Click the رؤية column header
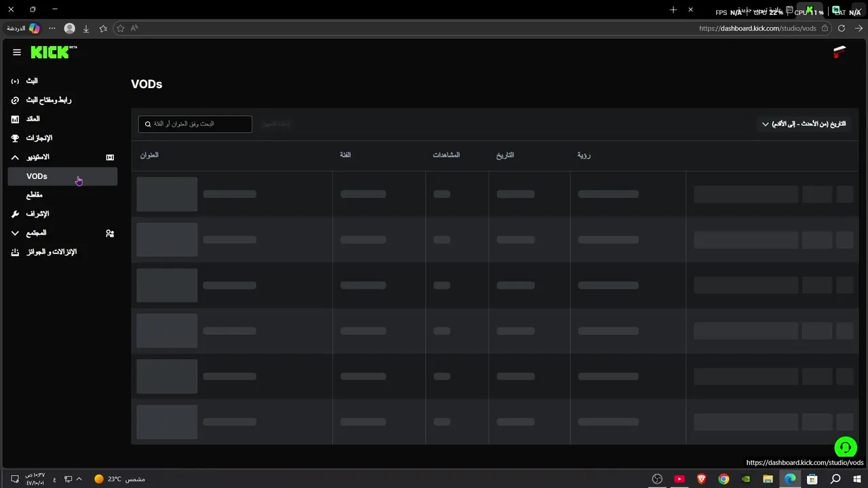 click(584, 155)
